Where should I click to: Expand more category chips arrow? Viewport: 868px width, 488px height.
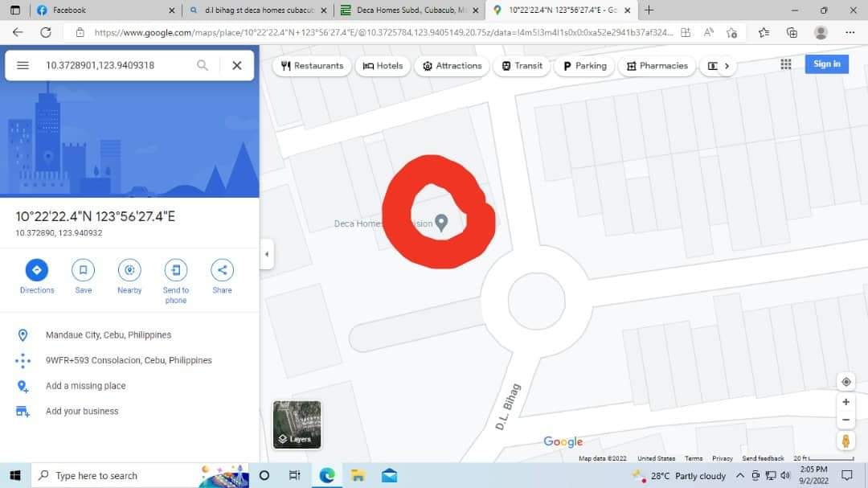727,66
